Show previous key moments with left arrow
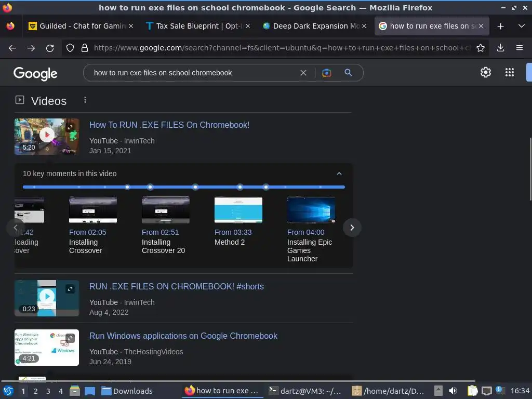 point(15,228)
